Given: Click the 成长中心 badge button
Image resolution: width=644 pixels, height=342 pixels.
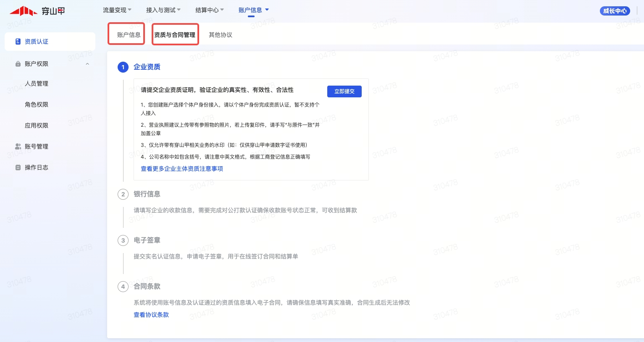Looking at the screenshot, I should (615, 11).
